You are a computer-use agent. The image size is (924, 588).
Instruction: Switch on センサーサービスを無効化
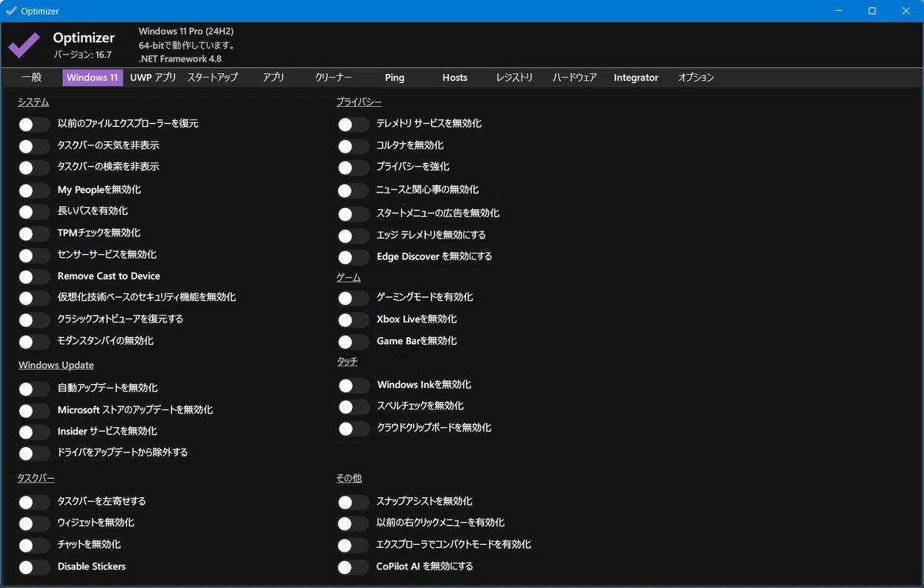(35, 255)
